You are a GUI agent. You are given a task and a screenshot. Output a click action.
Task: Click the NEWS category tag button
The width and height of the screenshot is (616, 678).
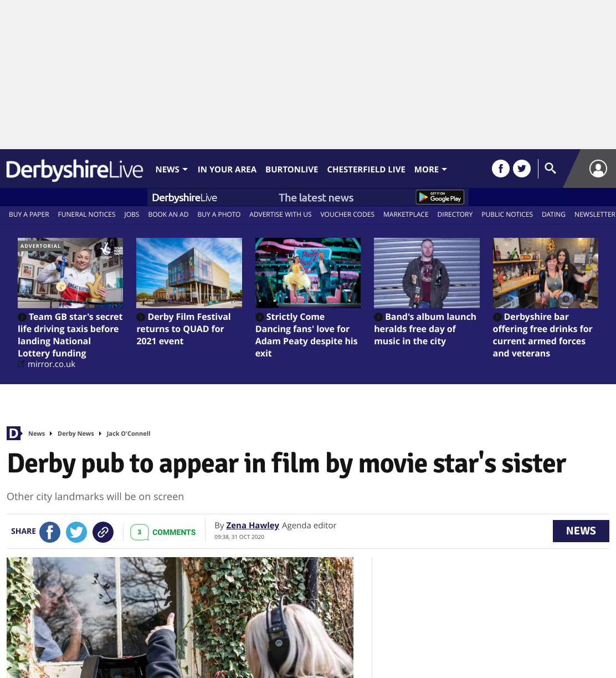581,531
